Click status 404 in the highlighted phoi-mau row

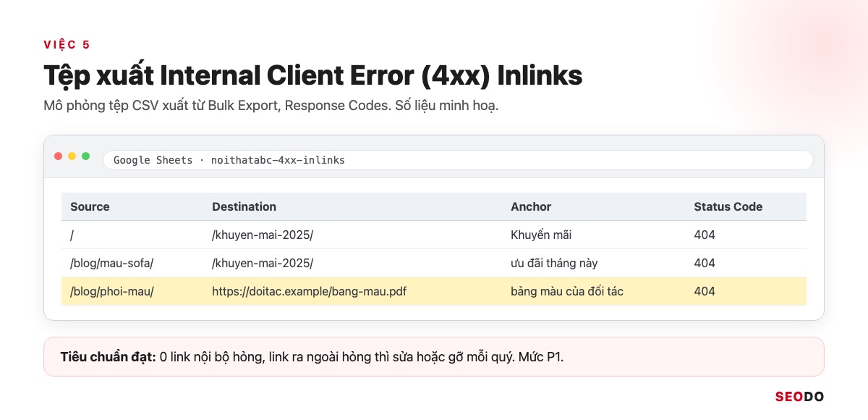coord(705,291)
